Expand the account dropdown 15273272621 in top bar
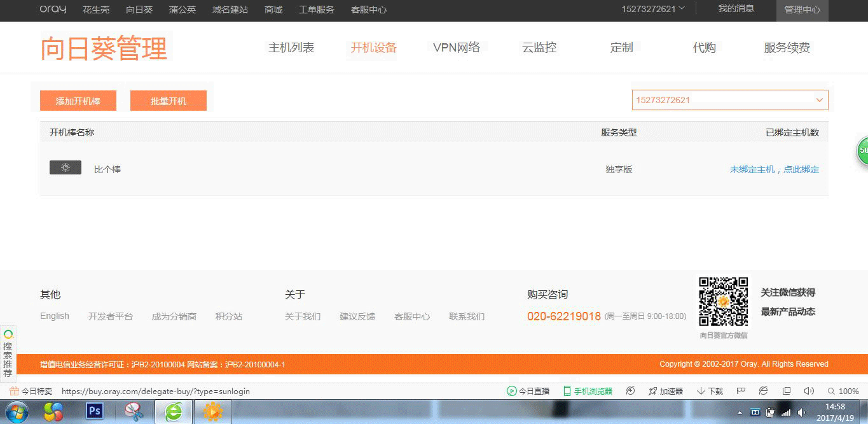Viewport: 868px width, 424px height. pyautogui.click(x=653, y=9)
